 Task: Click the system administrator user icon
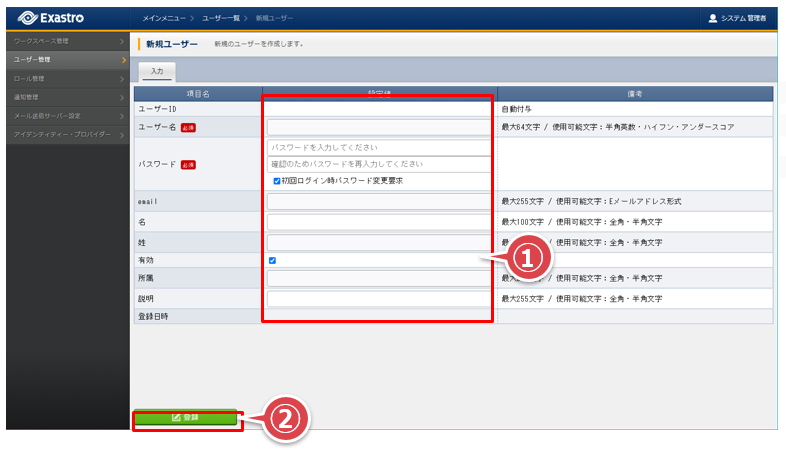711,18
